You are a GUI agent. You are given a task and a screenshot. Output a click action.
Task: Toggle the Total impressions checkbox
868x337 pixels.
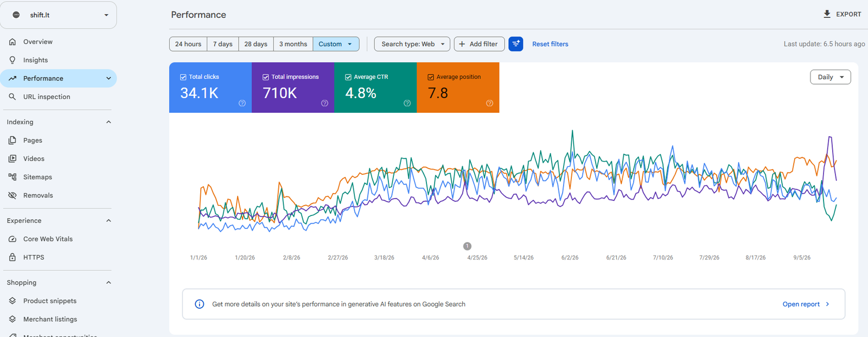click(x=266, y=77)
